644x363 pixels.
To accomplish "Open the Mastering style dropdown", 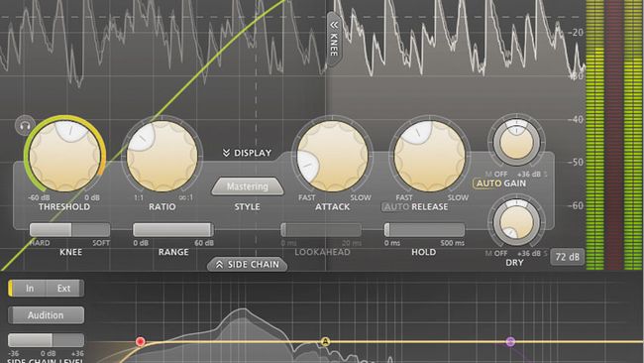I will coord(248,186).
